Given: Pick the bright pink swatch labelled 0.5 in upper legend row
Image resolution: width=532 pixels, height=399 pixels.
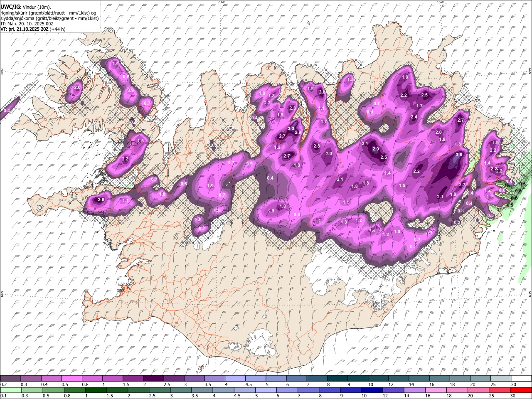Looking at the screenshot, I should pos(72,378).
